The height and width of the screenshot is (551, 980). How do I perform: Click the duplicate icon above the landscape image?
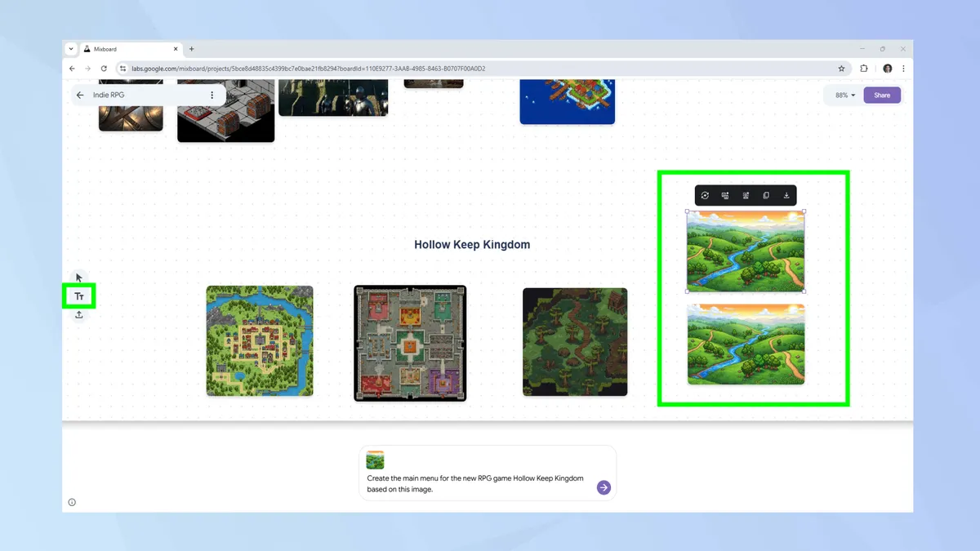coord(766,195)
